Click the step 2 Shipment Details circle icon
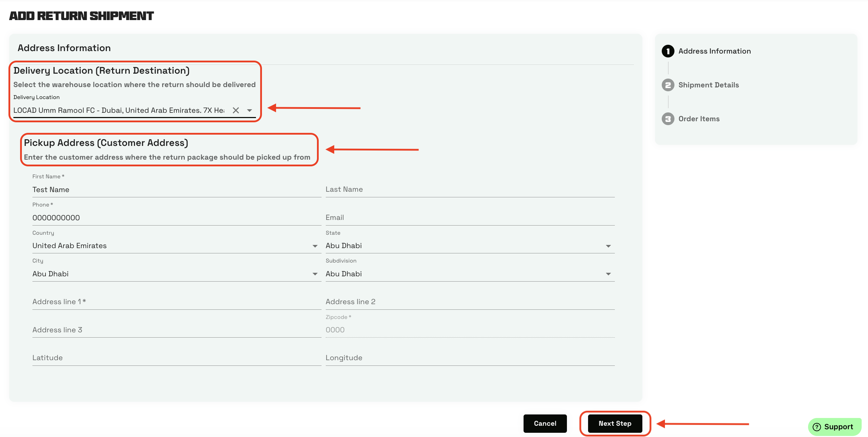The height and width of the screenshot is (437, 868). (668, 85)
